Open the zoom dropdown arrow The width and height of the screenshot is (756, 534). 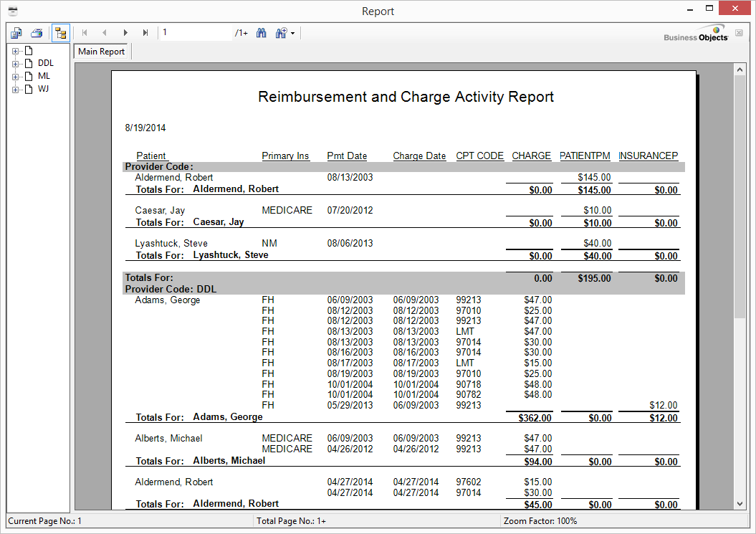coord(292,33)
